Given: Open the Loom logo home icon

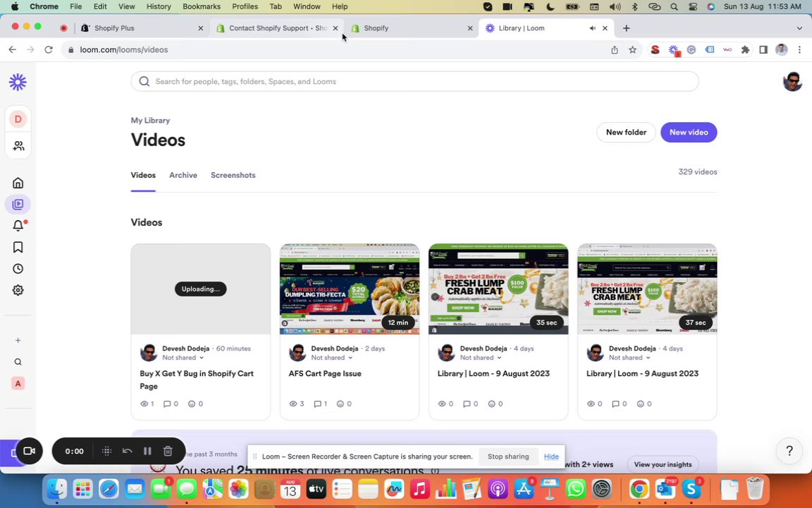Looking at the screenshot, I should 18,82.
